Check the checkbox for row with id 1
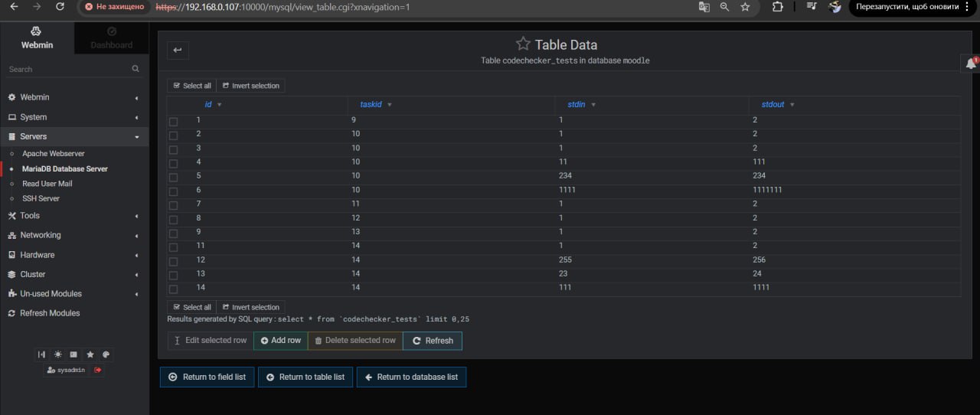The image size is (980, 415). [173, 122]
